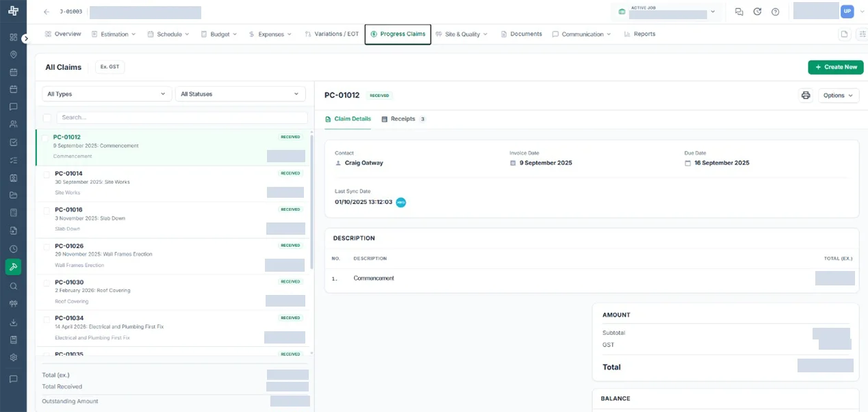Expand the Communication menu
The height and width of the screenshot is (412, 868).
click(x=582, y=34)
